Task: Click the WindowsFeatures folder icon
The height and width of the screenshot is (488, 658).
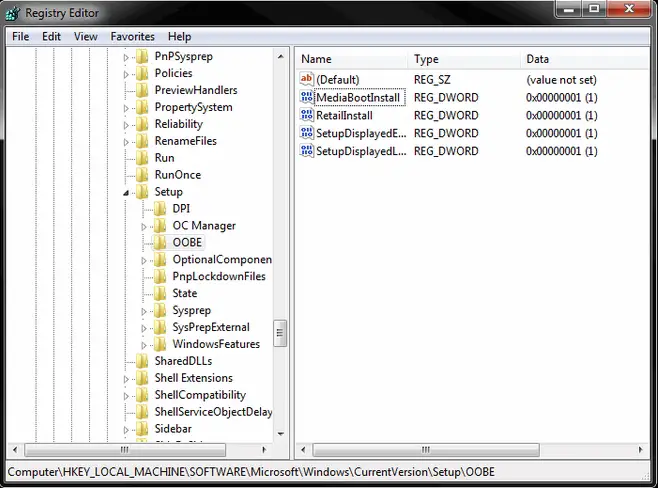Action: pos(160,344)
